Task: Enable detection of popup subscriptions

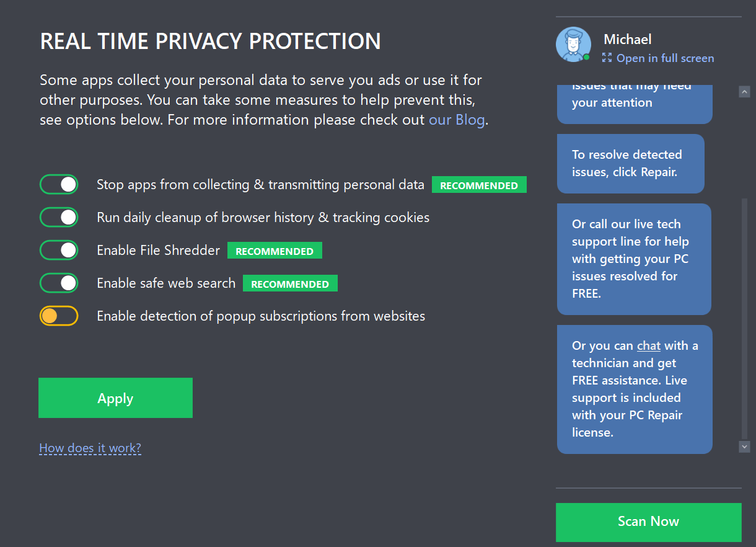Action: [59, 316]
